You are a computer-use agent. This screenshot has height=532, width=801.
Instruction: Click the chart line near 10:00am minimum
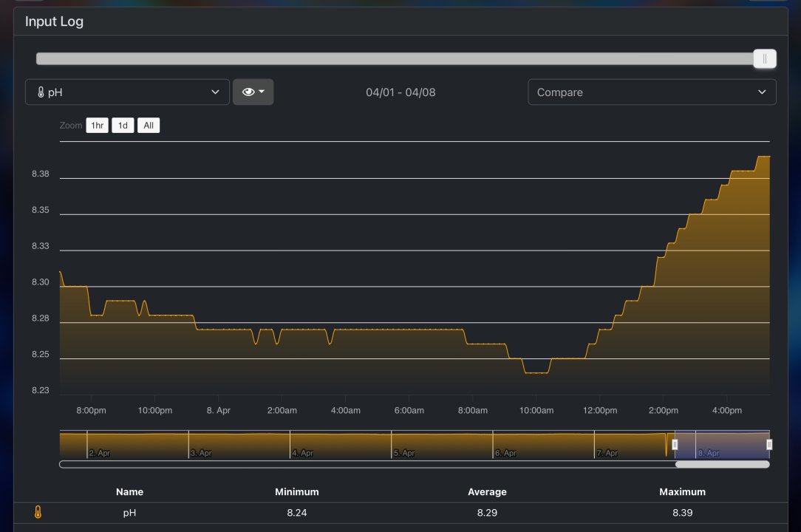coord(536,373)
